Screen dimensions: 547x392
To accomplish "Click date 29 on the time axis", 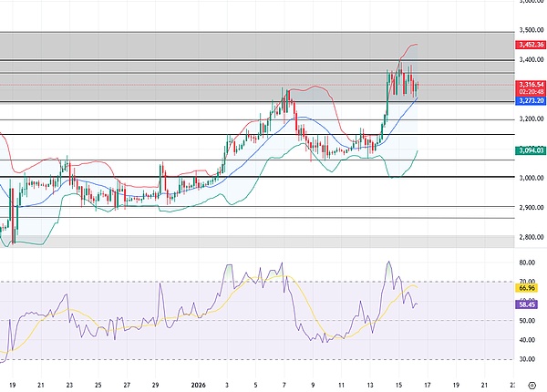I will [x=154, y=386].
